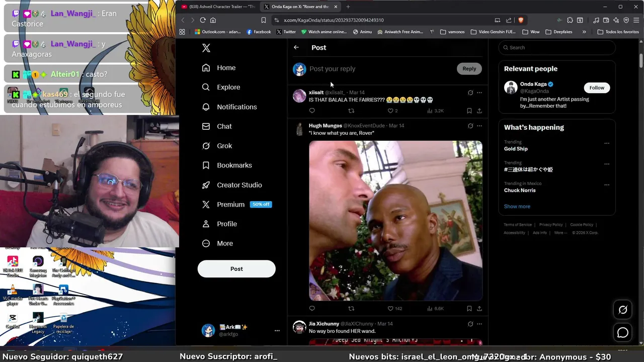Open Chat in the sidebar
Screen dimensions: 644x362
217,126
